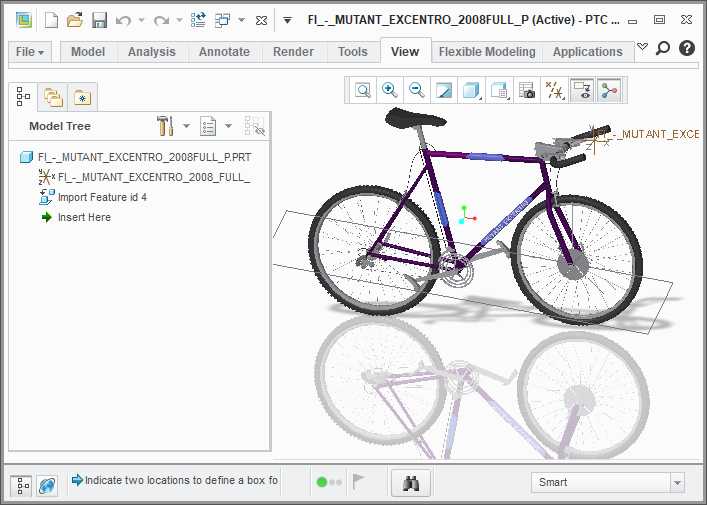
Task: Show the Folder Browser navigator tab
Action: click(53, 97)
